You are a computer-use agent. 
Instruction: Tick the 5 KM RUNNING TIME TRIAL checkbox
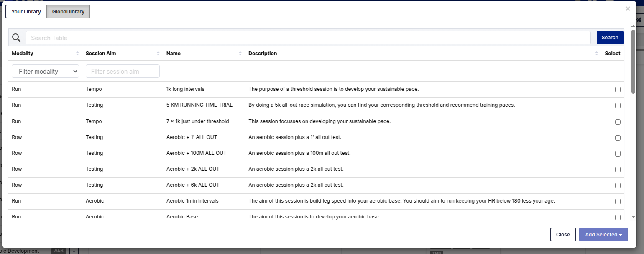point(618,106)
